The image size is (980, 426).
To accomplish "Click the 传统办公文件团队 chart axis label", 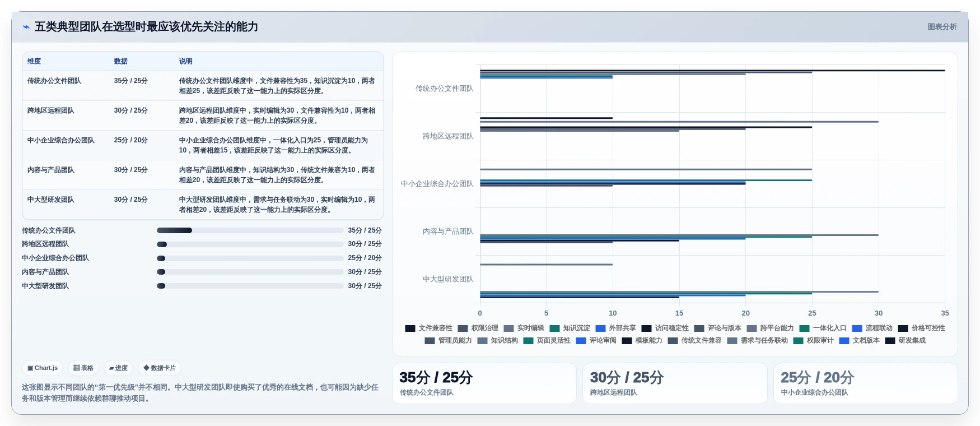I will [444, 89].
